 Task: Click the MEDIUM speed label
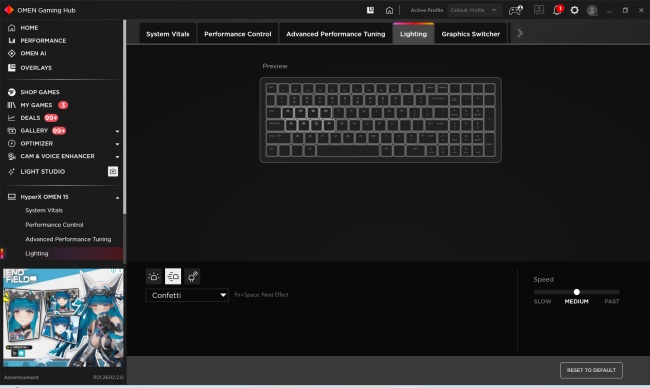577,301
